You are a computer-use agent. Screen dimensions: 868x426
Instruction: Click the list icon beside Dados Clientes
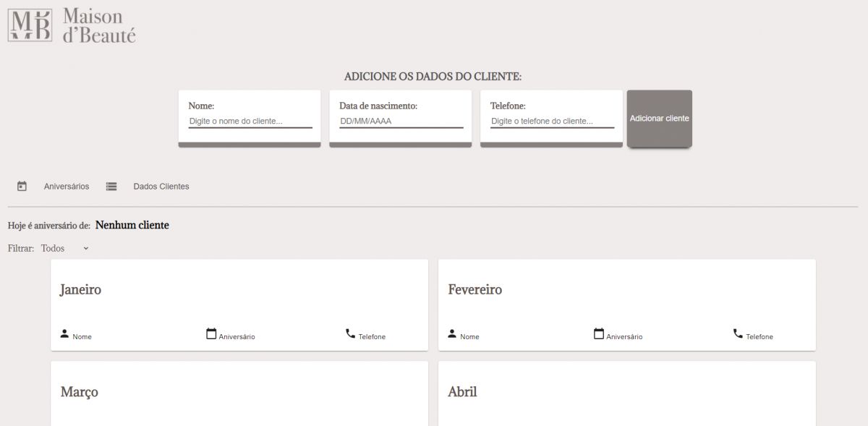click(111, 187)
